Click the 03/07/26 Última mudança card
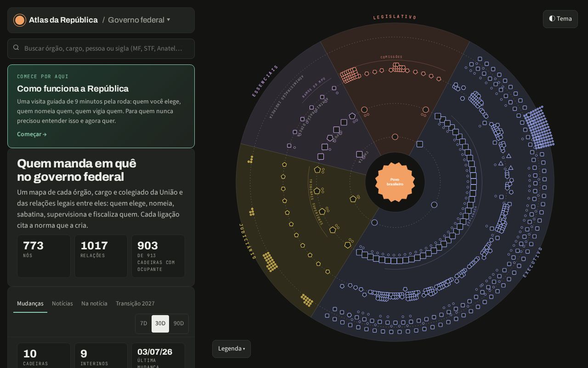588x368 pixels. 158,356
